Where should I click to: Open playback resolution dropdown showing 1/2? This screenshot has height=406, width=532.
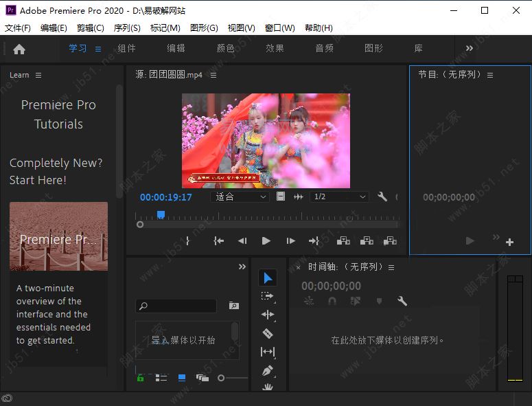click(x=339, y=196)
